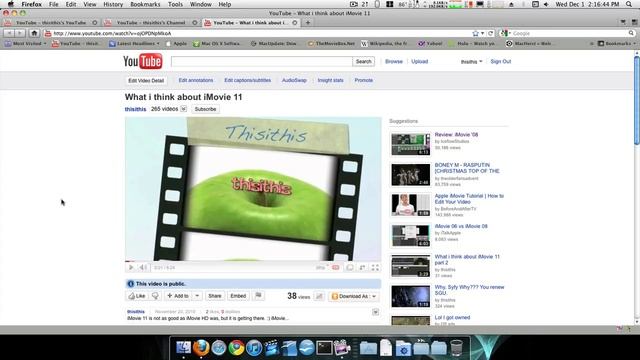Open the Spotlight search icon in the menu bar
Image resolution: width=640 pixels, height=360 pixels.
click(x=629, y=4)
